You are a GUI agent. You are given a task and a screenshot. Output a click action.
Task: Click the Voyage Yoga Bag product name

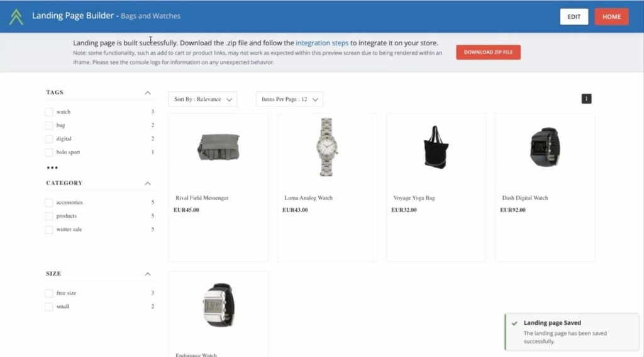(x=414, y=198)
